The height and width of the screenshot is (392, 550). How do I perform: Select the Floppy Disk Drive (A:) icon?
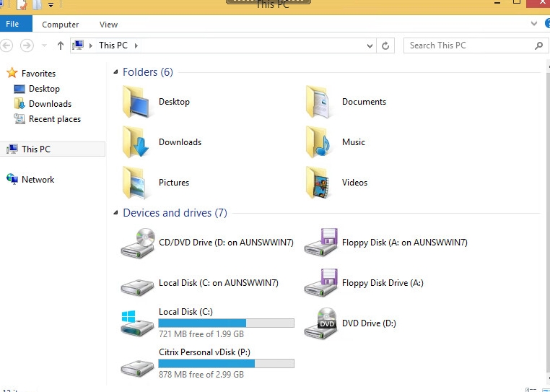coord(320,283)
